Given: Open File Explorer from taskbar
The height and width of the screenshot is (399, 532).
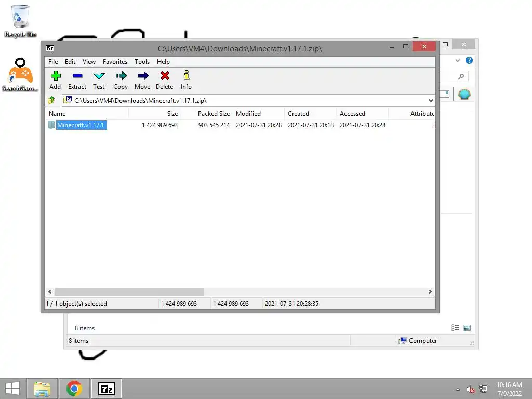Looking at the screenshot, I should click(x=42, y=389).
